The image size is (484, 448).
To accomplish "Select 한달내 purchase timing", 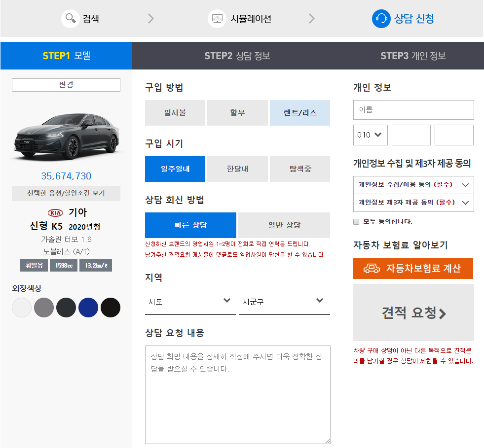I will click(237, 169).
